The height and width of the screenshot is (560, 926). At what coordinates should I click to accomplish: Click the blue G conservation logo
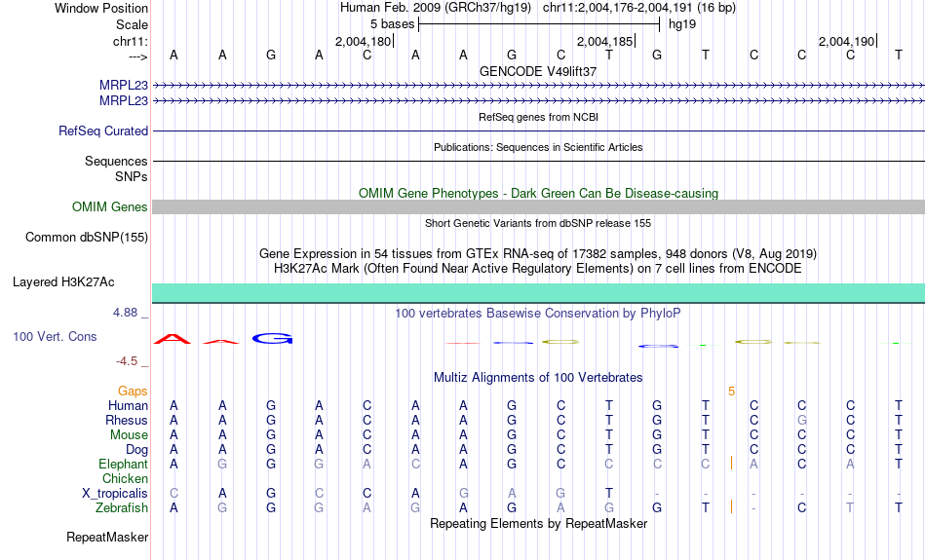tap(272, 339)
